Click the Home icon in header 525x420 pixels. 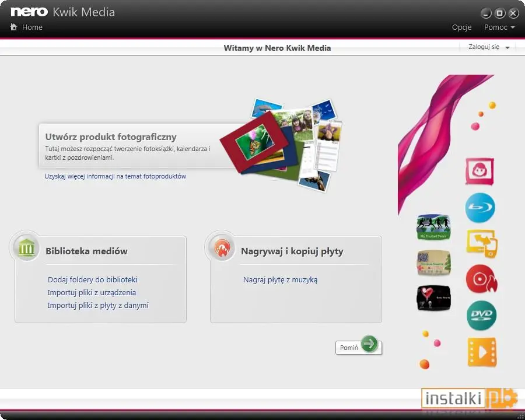point(14,27)
